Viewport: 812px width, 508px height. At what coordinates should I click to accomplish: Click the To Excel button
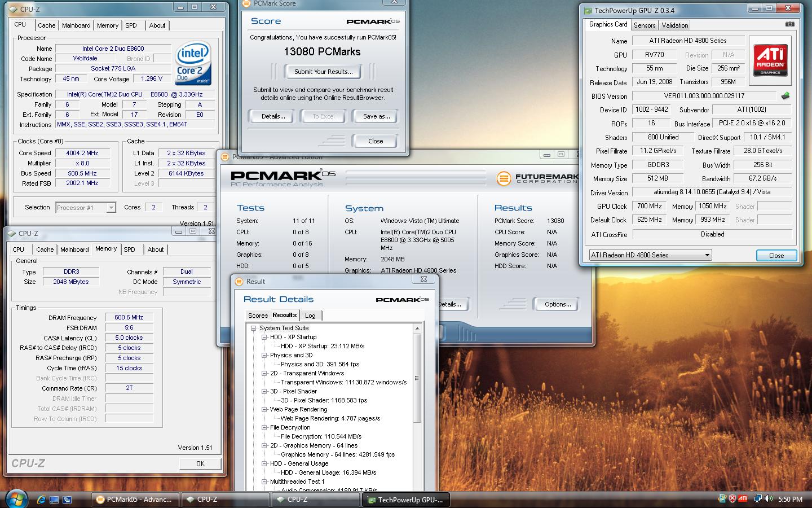(324, 116)
